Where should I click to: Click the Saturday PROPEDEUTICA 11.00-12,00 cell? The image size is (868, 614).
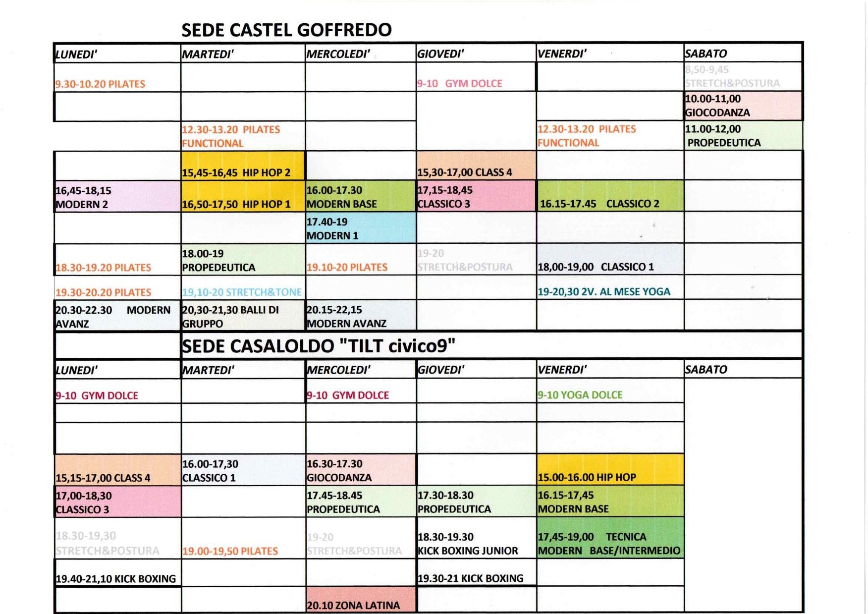point(743,135)
